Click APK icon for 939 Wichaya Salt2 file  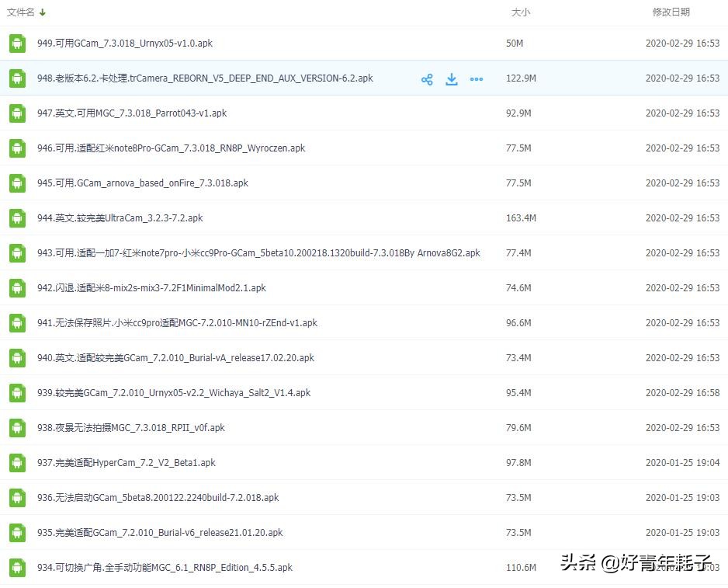tap(18, 393)
